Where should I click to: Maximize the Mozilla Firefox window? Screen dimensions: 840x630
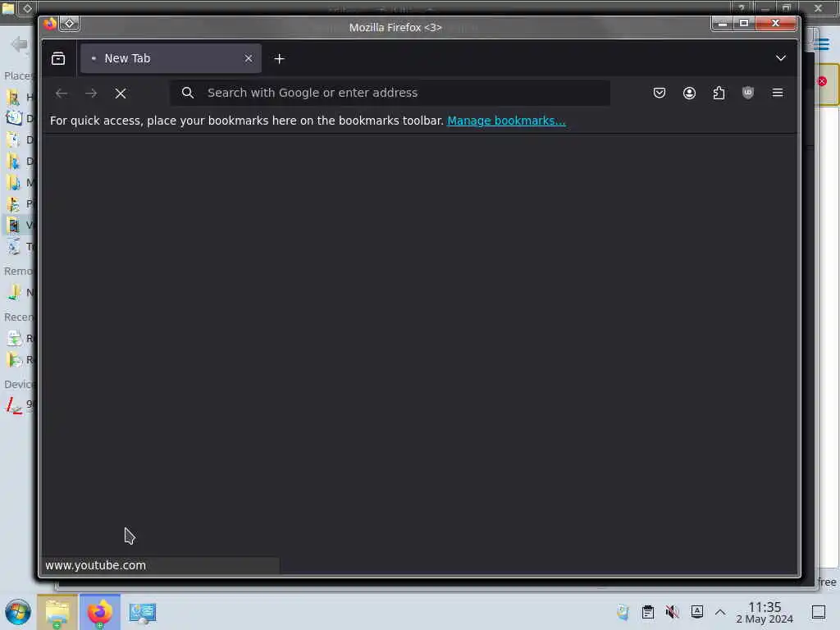pos(743,23)
